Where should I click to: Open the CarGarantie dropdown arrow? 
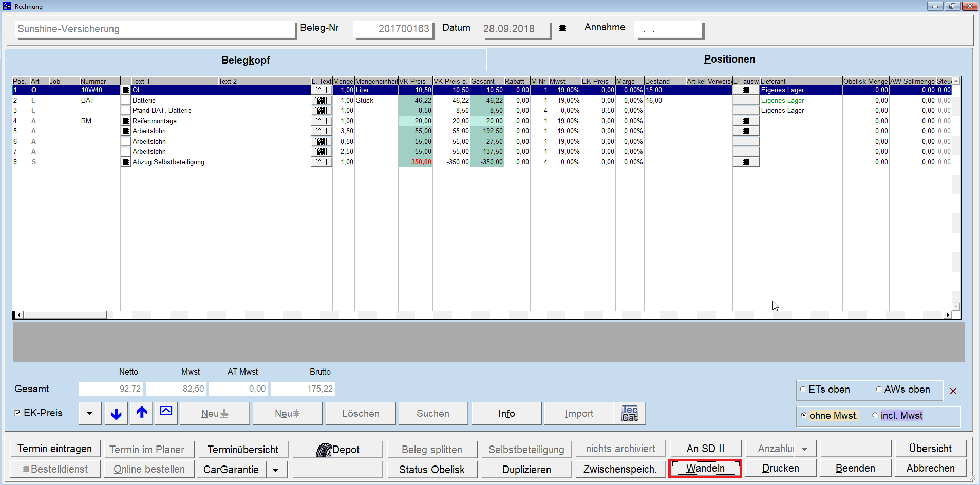tap(276, 470)
